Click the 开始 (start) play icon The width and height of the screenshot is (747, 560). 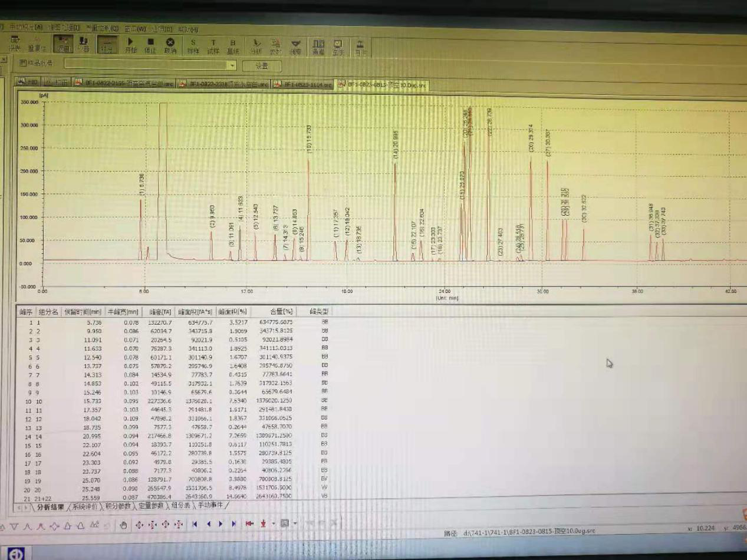[x=131, y=45]
